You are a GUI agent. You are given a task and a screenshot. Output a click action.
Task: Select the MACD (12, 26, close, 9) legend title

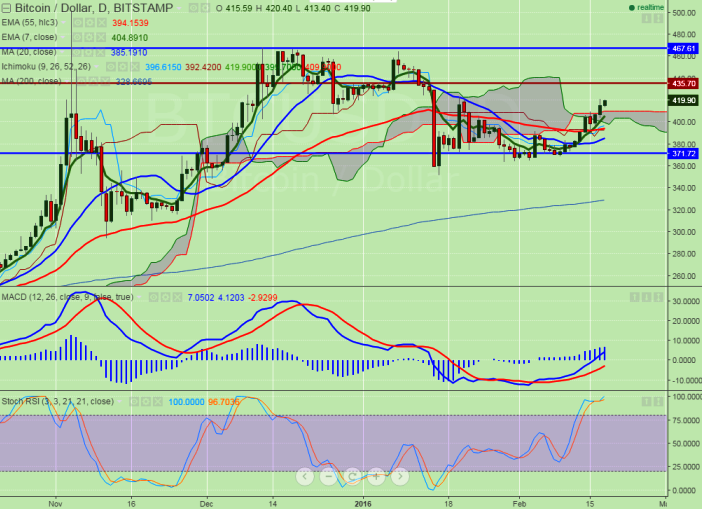(x=68, y=297)
